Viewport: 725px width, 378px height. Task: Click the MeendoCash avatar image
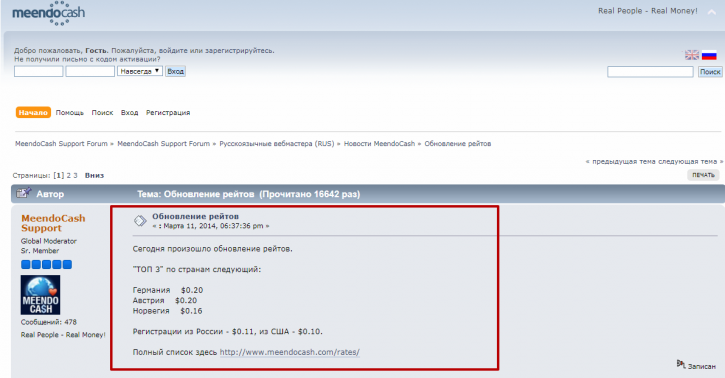[40, 295]
